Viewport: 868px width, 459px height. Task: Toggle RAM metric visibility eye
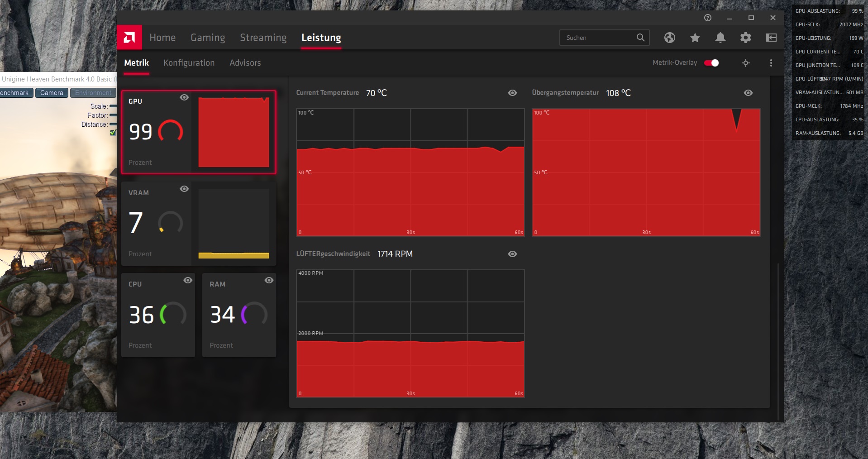click(x=269, y=280)
